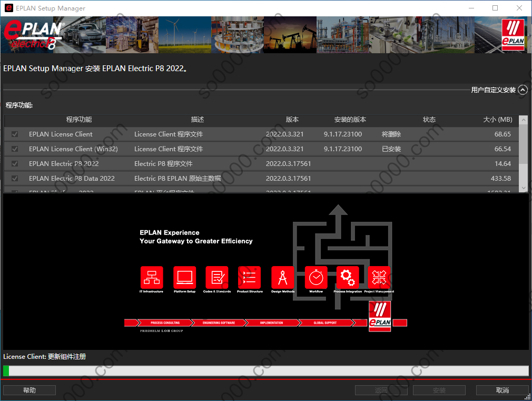Click the PROCESS CONSULTING arrow segment
This screenshot has width=532, height=401.
point(165,322)
